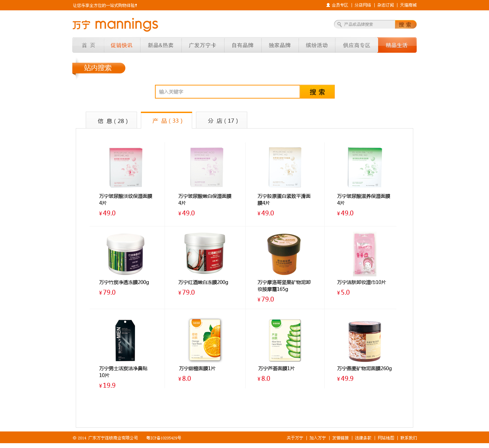Click the member zone person icon
The height and width of the screenshot is (448, 489).
[328, 5]
